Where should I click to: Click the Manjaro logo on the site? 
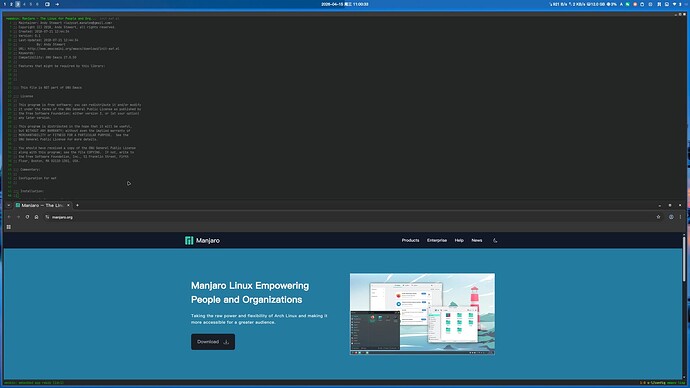[x=202, y=240]
